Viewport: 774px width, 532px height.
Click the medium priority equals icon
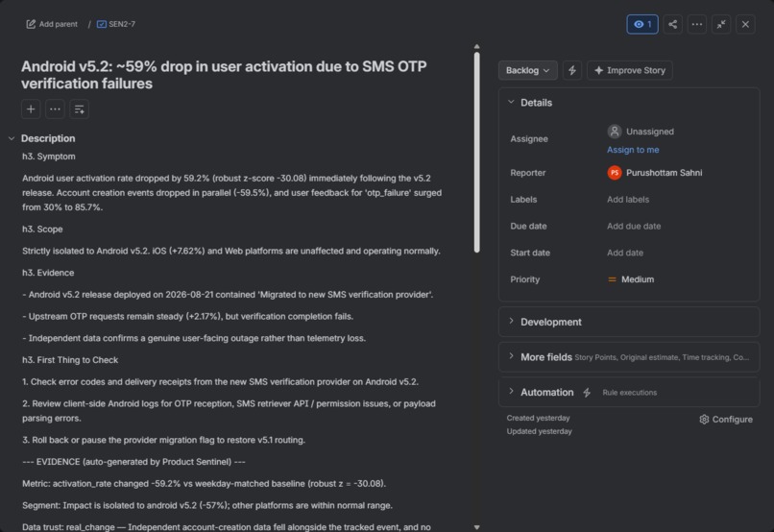[612, 279]
